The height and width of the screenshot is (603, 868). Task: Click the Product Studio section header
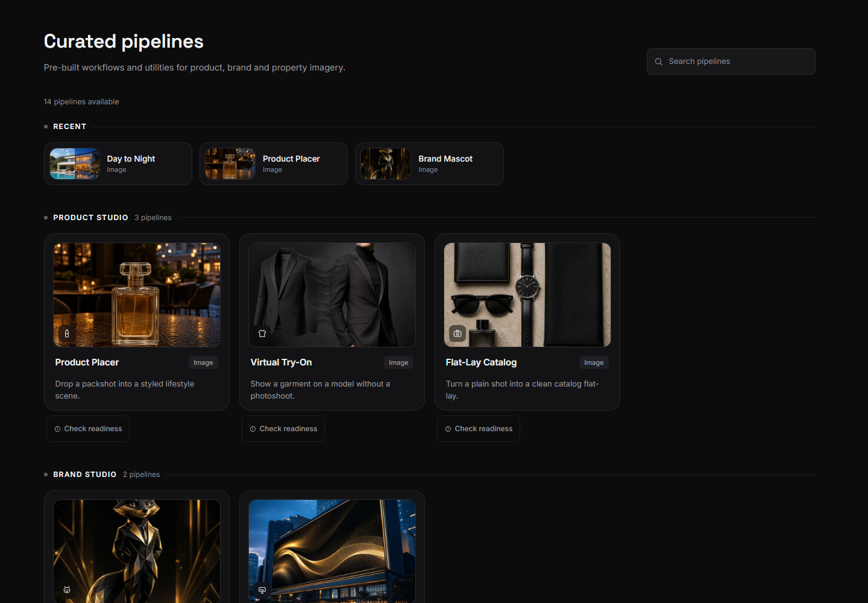pyautogui.click(x=90, y=218)
